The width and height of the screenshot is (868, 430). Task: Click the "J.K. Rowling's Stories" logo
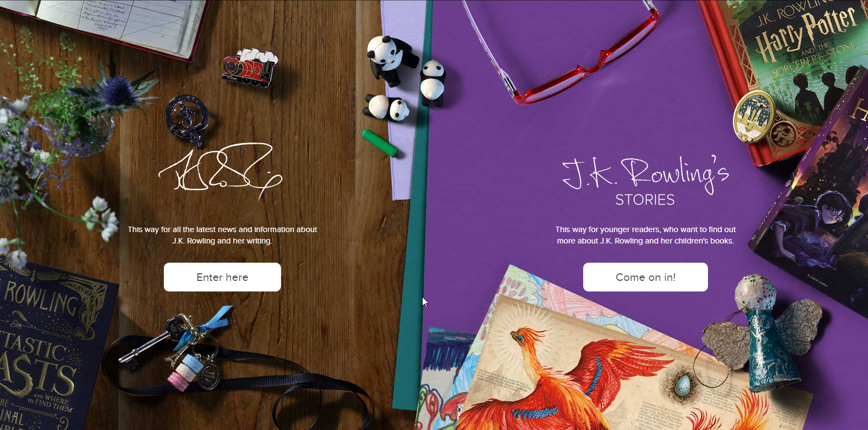[x=646, y=181]
